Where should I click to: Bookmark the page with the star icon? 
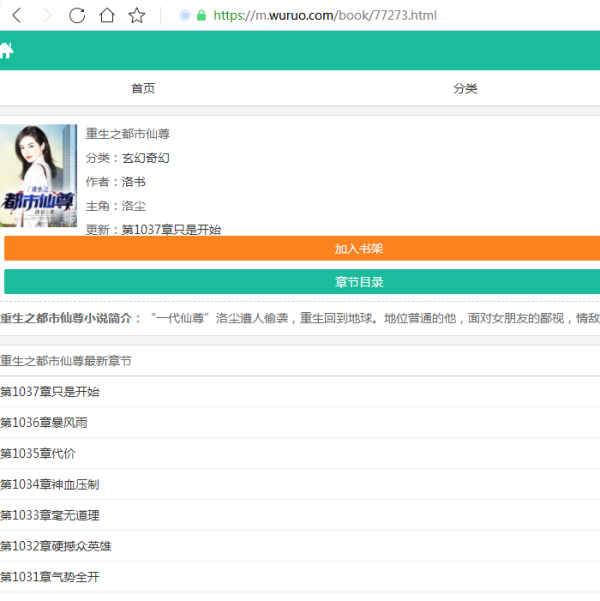click(x=137, y=15)
